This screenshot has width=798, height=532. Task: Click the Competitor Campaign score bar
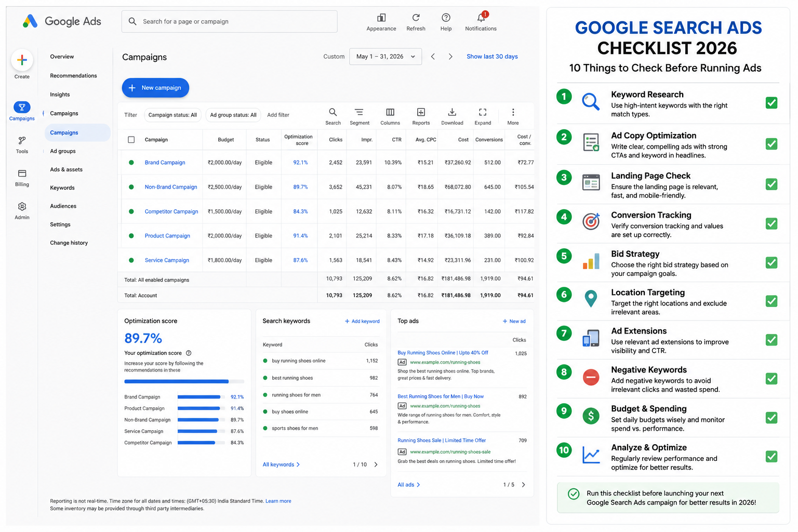click(x=202, y=443)
